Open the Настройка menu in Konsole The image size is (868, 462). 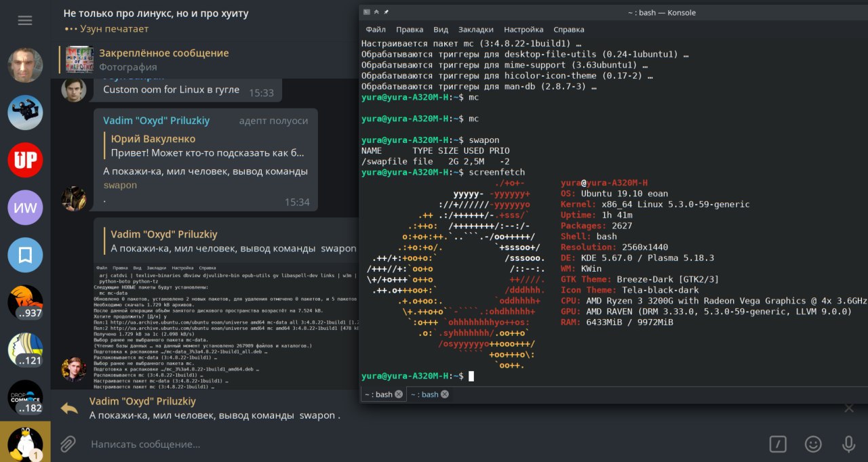[x=524, y=30]
